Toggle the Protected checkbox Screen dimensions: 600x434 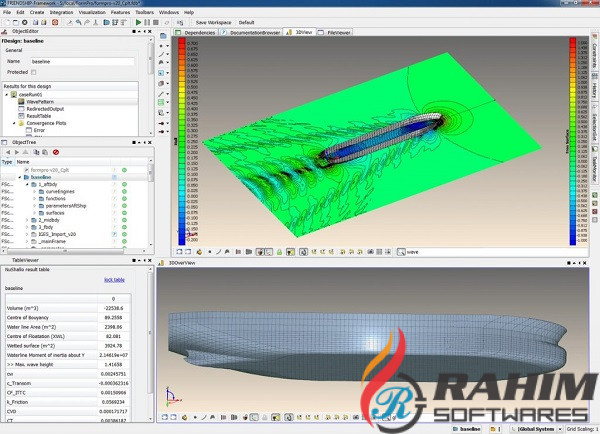tap(34, 72)
